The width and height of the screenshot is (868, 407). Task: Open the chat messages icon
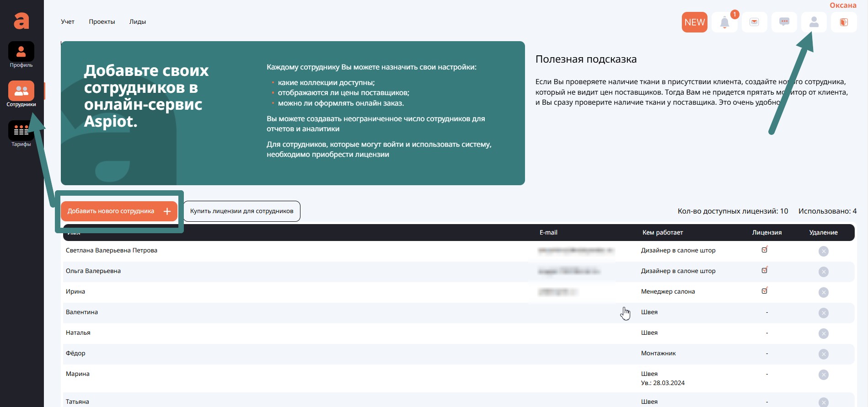pyautogui.click(x=784, y=22)
